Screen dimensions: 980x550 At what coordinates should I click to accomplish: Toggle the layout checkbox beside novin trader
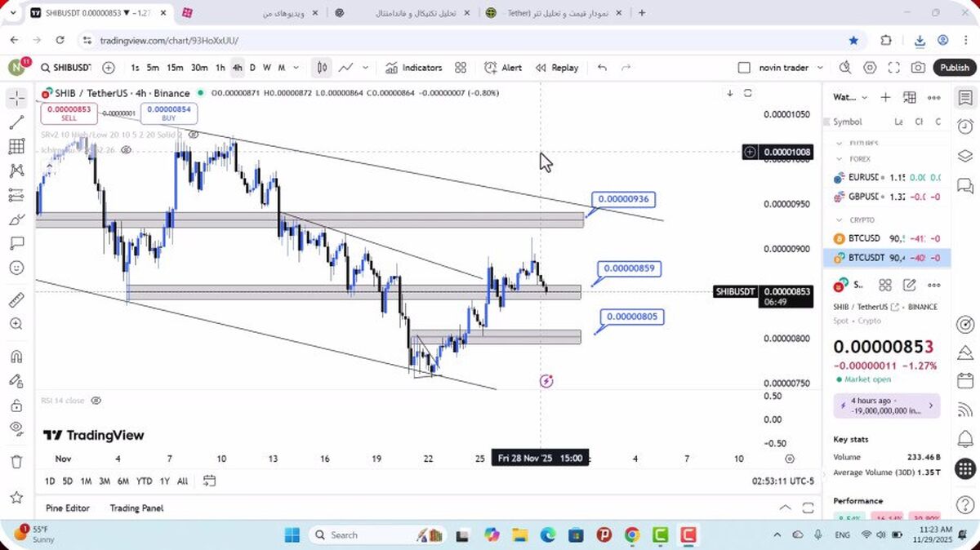point(744,68)
